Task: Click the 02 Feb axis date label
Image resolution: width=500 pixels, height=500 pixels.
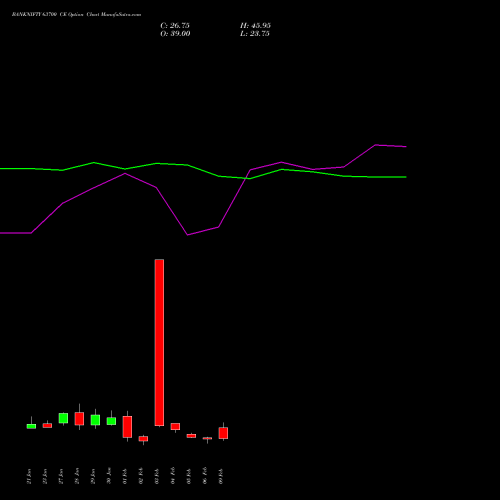Action: point(141,476)
